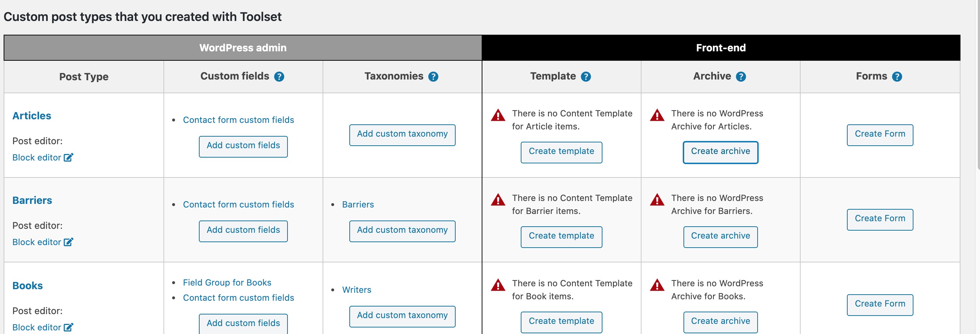Open the Archive column help icon

(x=741, y=77)
